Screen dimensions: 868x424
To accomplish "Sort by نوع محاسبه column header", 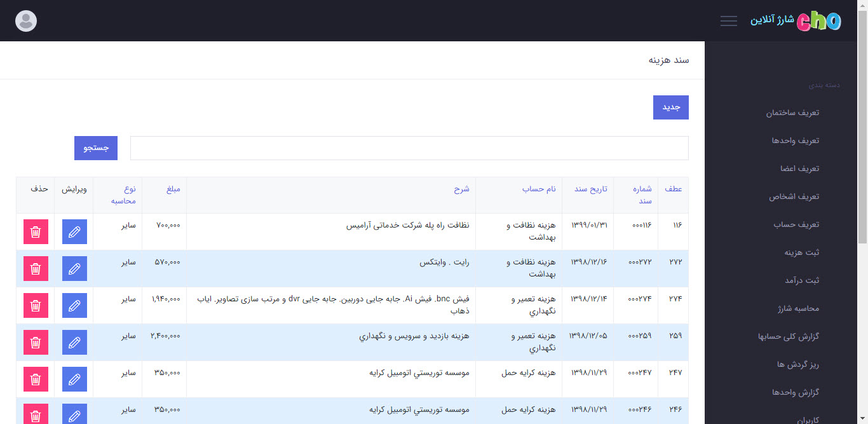I will 124,195.
